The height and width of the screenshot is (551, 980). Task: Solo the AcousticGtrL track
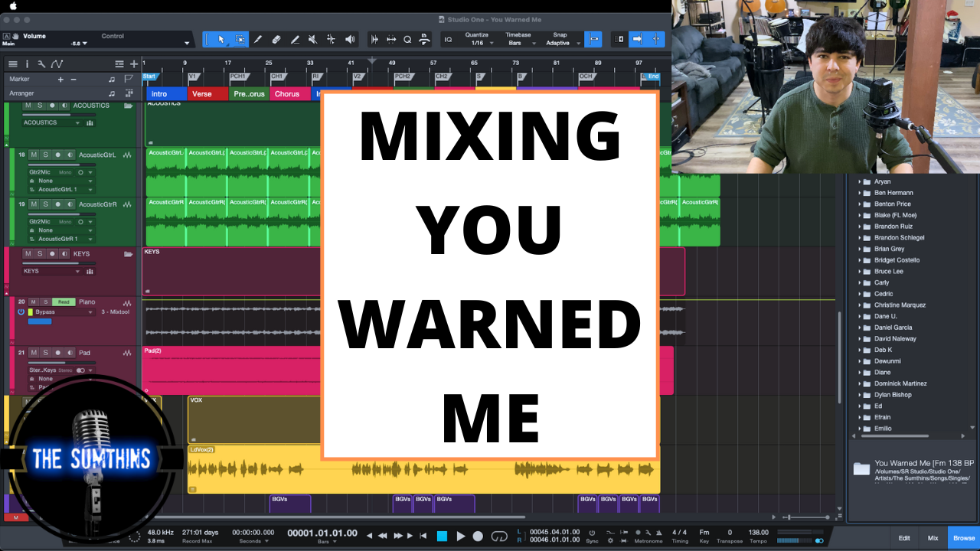pos(45,155)
